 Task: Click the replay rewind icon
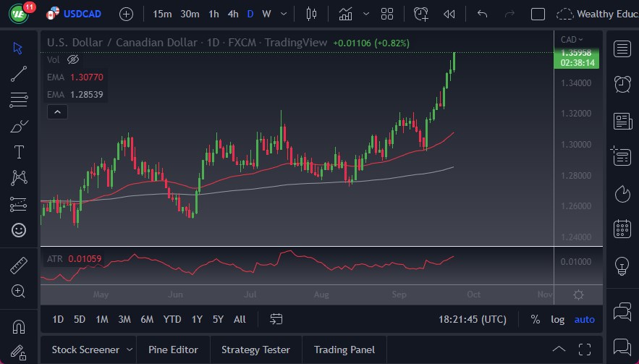pos(449,14)
